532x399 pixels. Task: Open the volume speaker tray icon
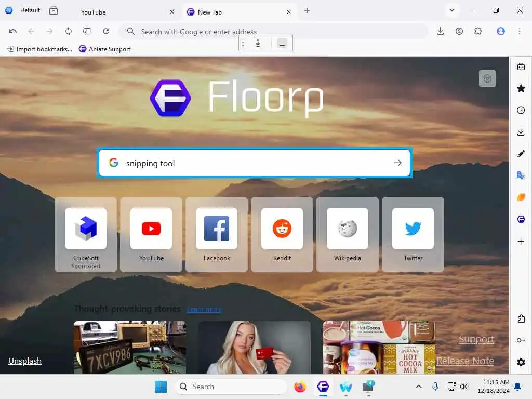[464, 387]
